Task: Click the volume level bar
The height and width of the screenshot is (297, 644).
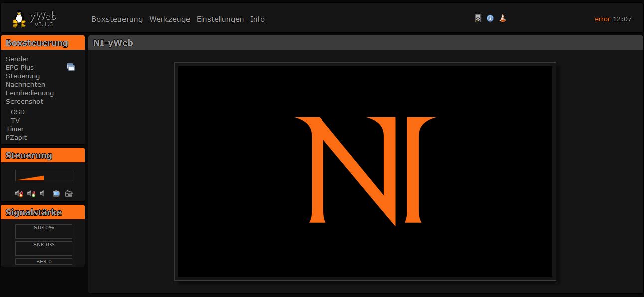Action: pyautogui.click(x=44, y=175)
